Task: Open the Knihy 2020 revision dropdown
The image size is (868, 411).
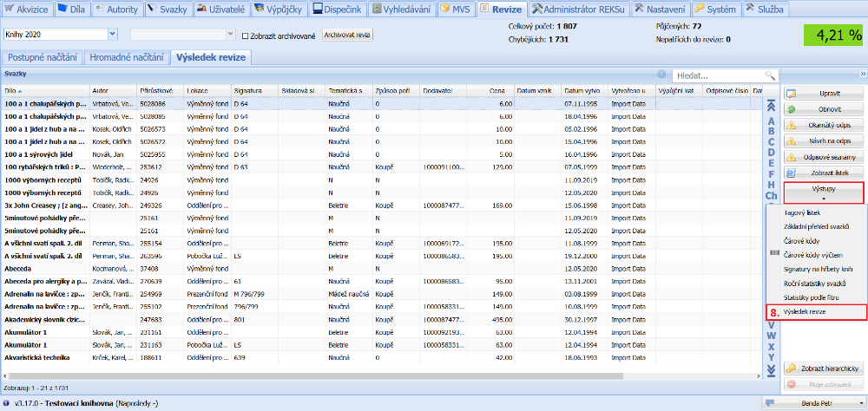Action: 113,35
